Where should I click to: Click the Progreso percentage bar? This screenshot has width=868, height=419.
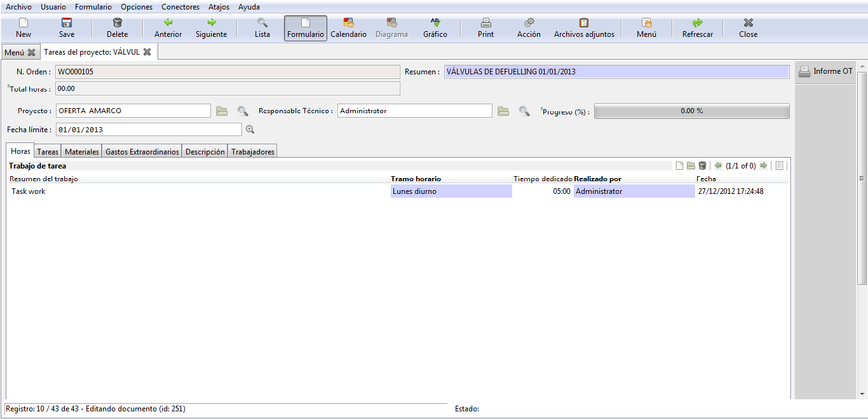(691, 111)
